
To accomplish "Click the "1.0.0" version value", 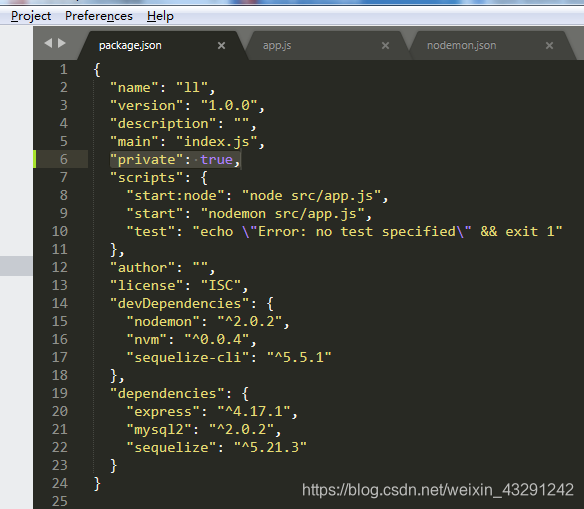I will coord(229,105).
